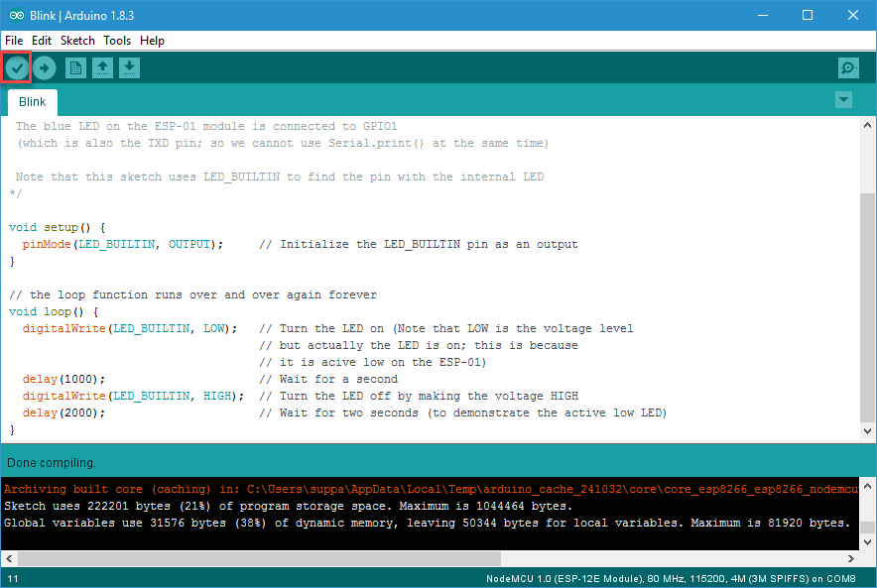
Task: Click 'The blue LED on the ESP-01' comment line
Action: pos(206,126)
